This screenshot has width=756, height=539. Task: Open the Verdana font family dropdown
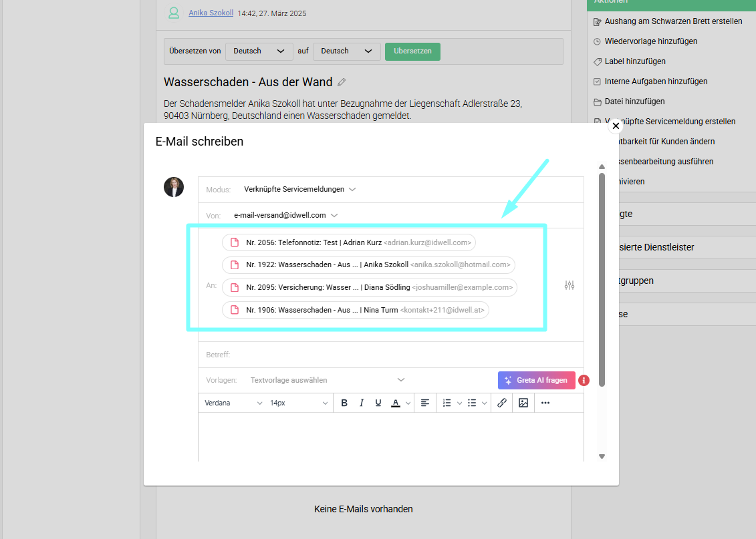(x=233, y=403)
